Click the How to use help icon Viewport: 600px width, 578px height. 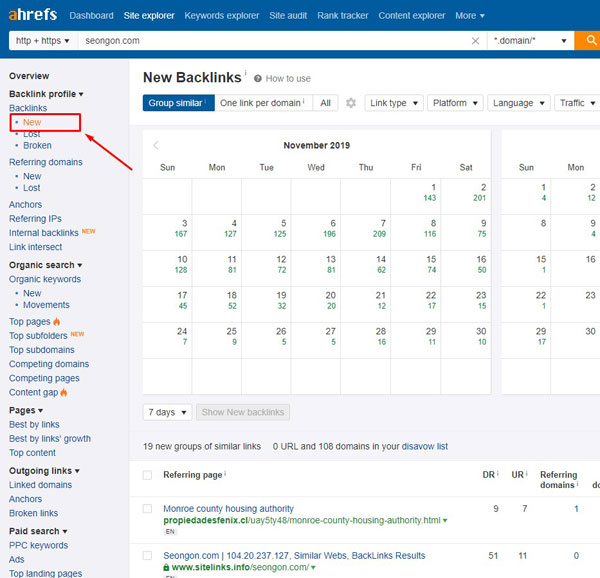258,78
